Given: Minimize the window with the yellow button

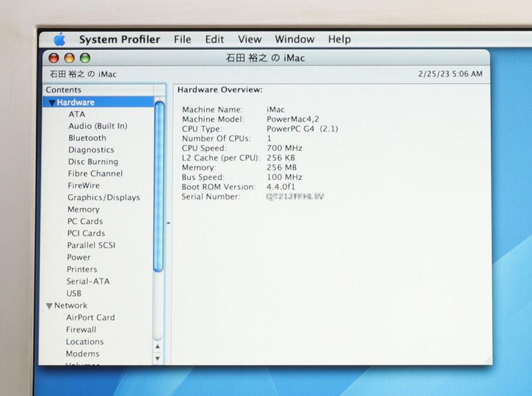Looking at the screenshot, I should click(69, 58).
